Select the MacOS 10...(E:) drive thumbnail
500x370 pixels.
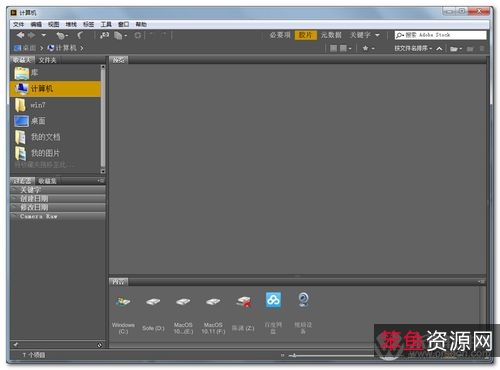coord(183,313)
